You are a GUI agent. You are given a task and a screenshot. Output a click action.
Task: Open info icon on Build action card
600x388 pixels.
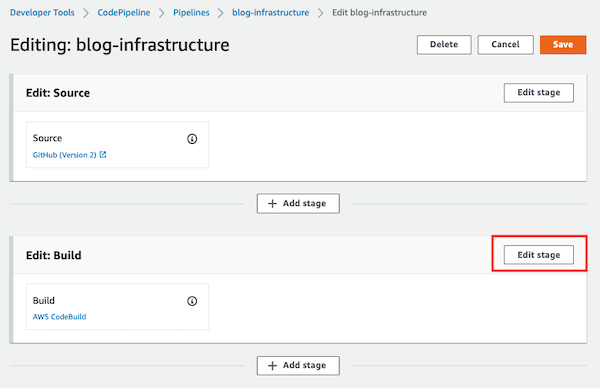[x=192, y=301]
